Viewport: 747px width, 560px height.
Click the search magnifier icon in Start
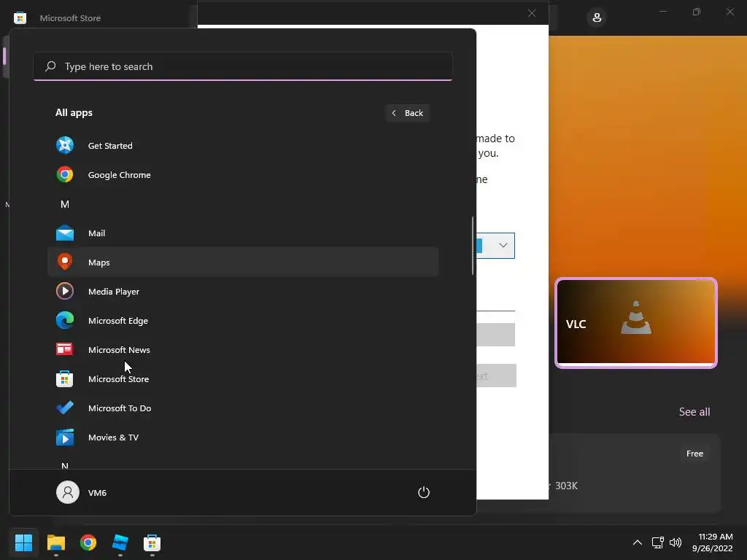[x=50, y=66]
